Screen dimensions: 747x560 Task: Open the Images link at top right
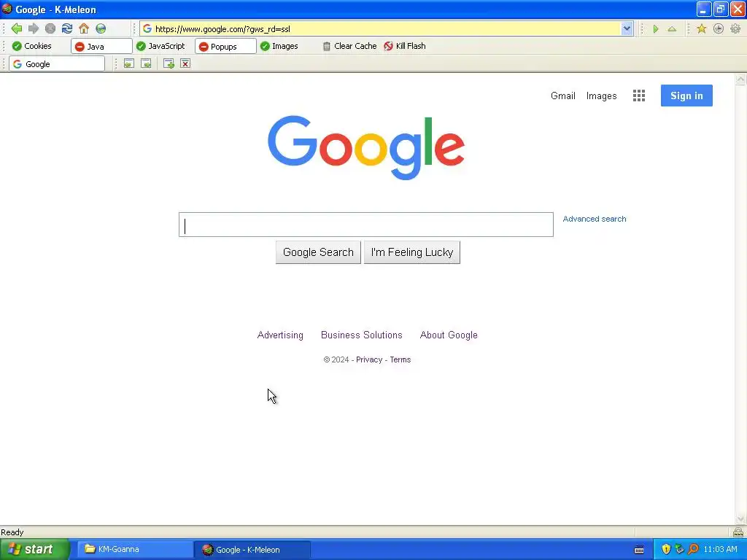(601, 96)
